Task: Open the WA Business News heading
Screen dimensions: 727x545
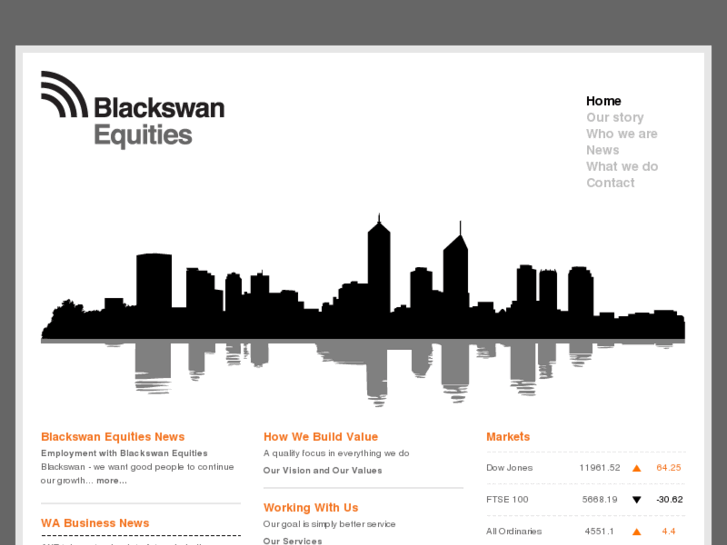Action: [x=95, y=523]
